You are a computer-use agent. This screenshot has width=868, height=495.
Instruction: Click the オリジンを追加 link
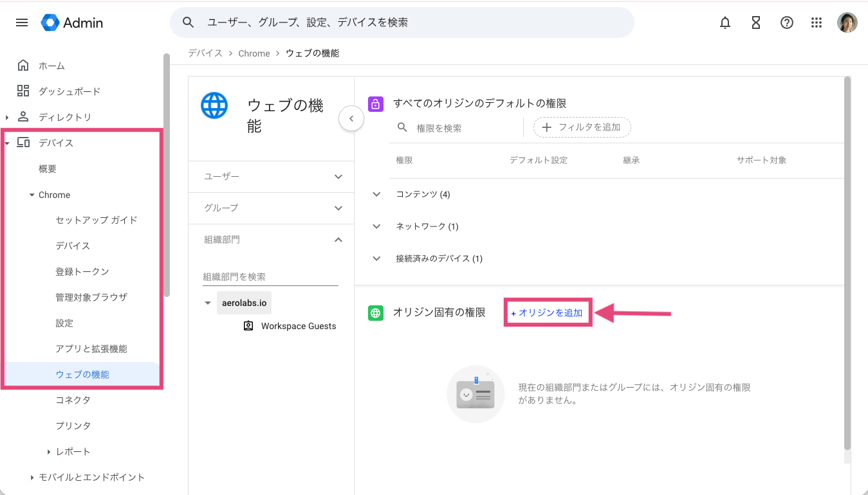pyautogui.click(x=548, y=312)
